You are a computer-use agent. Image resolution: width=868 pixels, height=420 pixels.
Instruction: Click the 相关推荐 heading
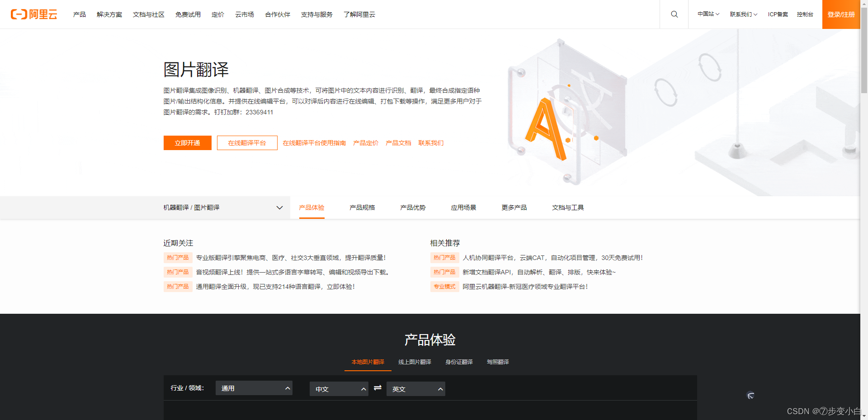point(445,243)
